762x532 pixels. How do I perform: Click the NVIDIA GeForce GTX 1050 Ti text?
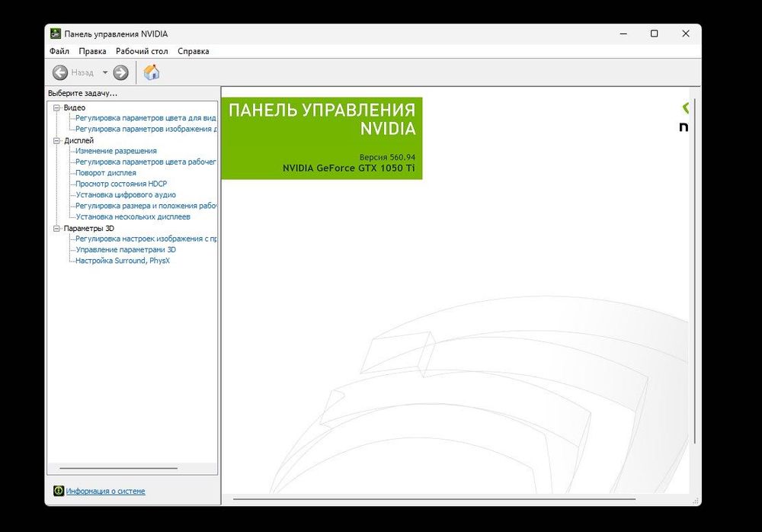coord(349,168)
